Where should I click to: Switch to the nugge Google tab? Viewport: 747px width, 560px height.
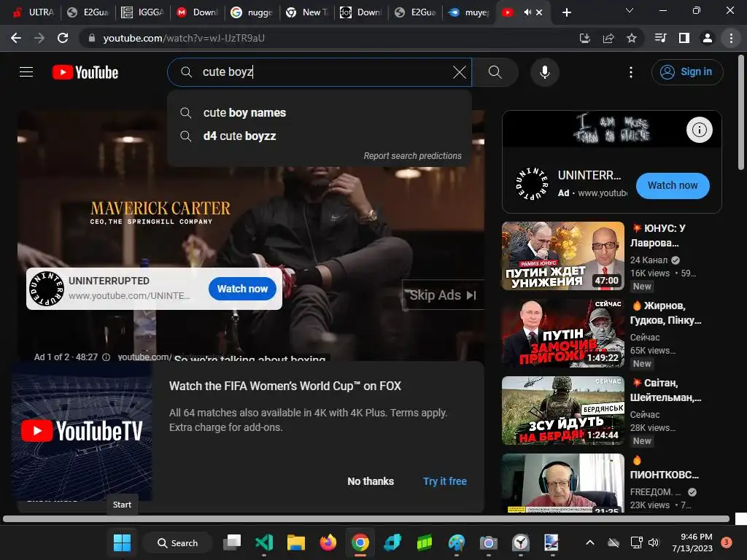pyautogui.click(x=252, y=12)
